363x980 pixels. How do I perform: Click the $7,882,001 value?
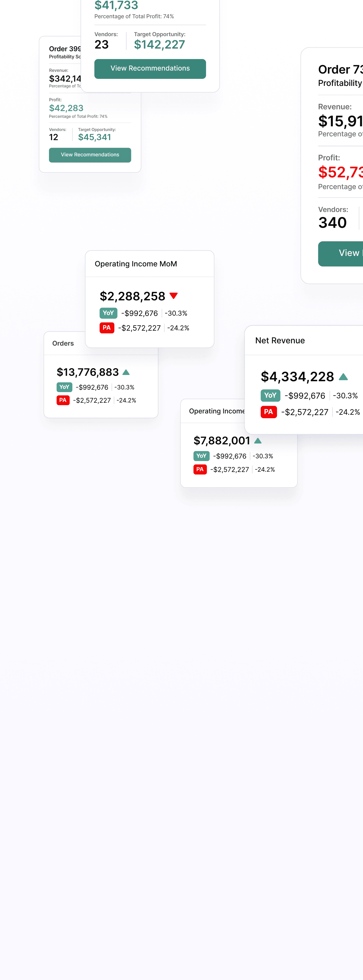[222, 441]
